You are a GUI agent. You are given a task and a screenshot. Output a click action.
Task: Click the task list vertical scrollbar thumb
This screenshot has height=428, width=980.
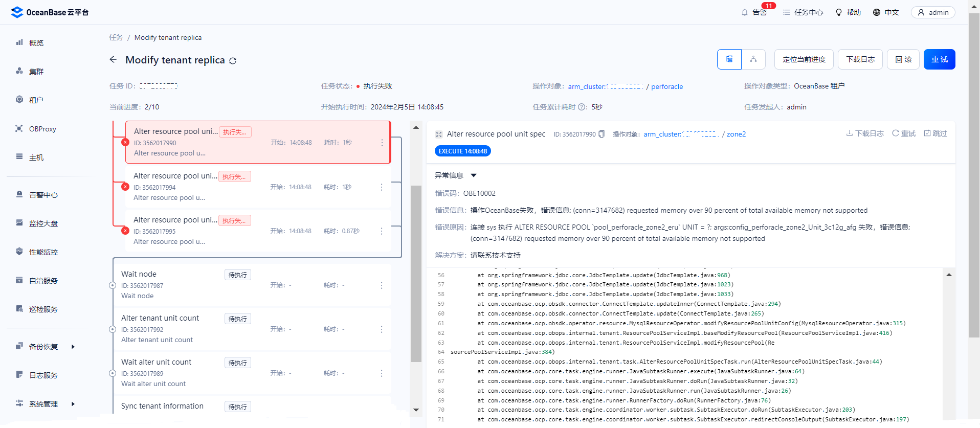(416, 274)
